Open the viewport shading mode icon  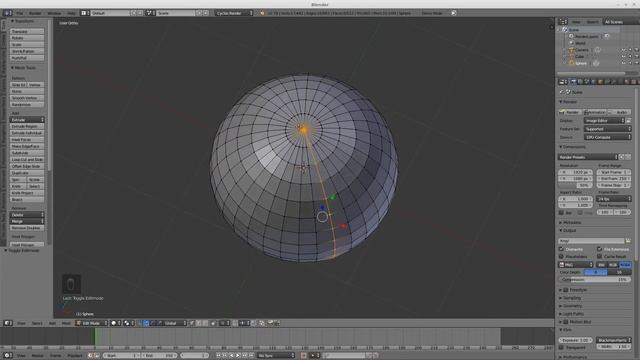point(116,323)
